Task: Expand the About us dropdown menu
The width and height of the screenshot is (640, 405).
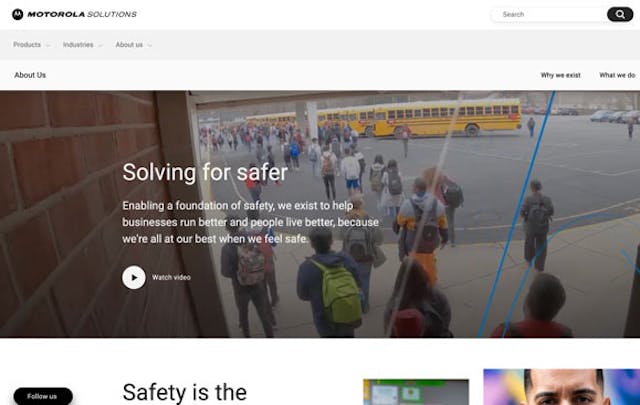Action: tap(133, 45)
